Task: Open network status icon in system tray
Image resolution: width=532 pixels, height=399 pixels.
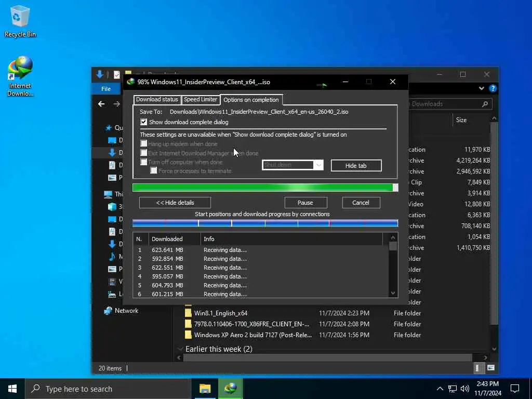Action: (x=453, y=389)
